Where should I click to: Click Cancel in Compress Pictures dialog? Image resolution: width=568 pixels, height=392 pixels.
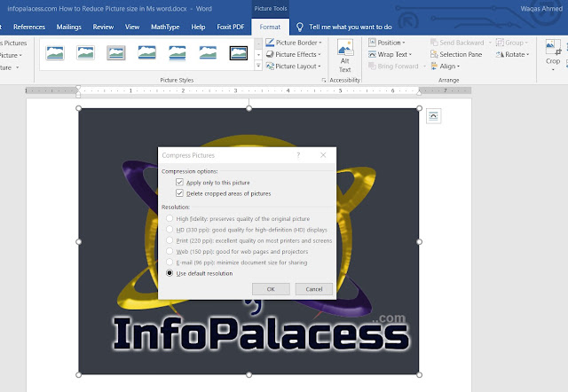314,289
